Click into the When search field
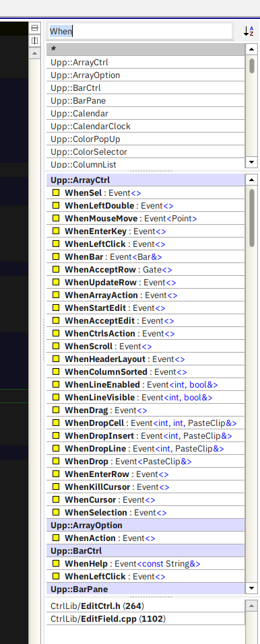This screenshot has width=260, height=644. 140,31
